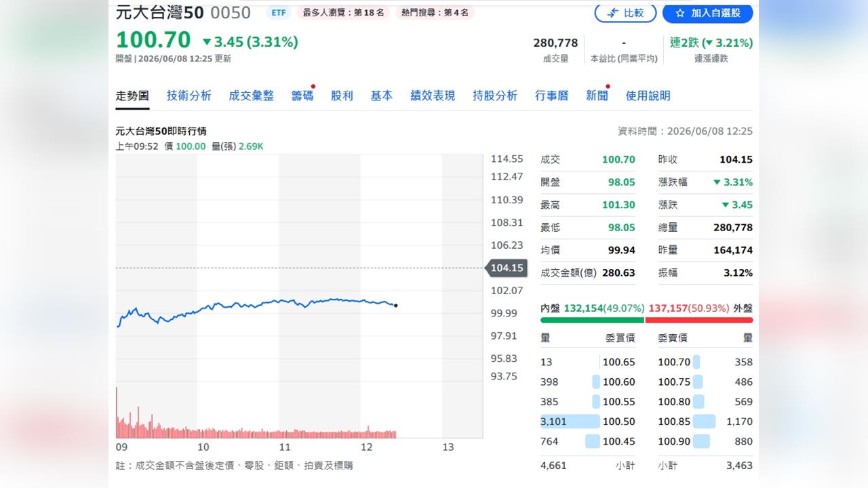This screenshot has width=868, height=488.
Task: Click the 加入自選股 button
Action: pyautogui.click(x=707, y=13)
